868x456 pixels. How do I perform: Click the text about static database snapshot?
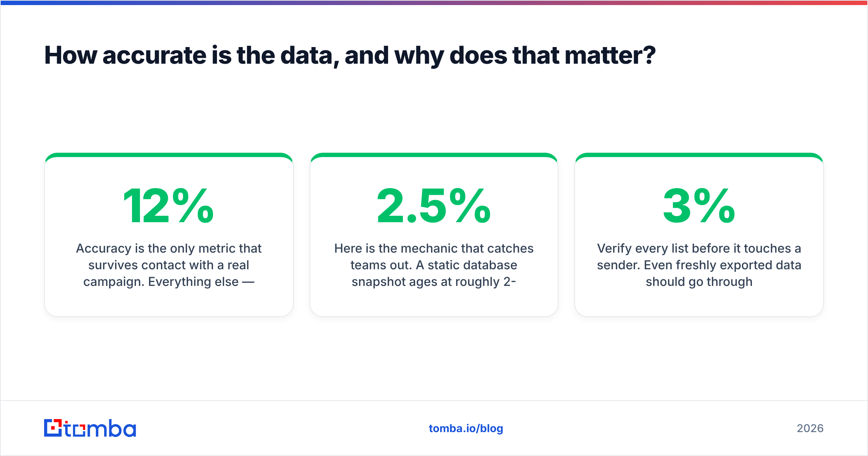coord(434,265)
